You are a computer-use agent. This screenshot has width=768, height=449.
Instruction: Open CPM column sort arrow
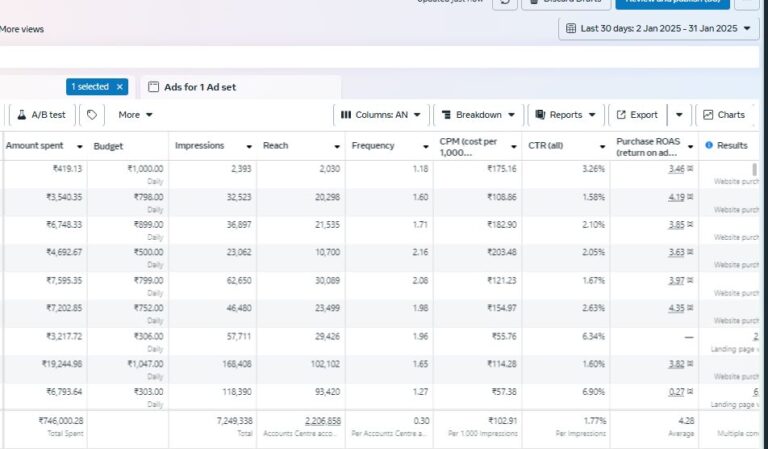click(x=514, y=146)
